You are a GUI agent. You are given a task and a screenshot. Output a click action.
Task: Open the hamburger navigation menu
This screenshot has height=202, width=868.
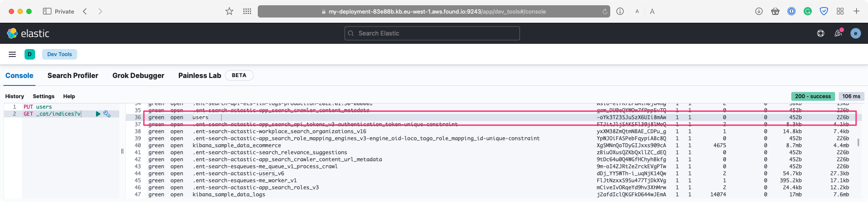[x=12, y=54]
